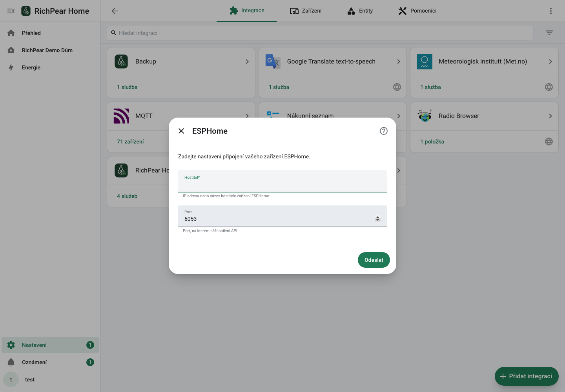Switch to the Zařízení tab

point(306,11)
